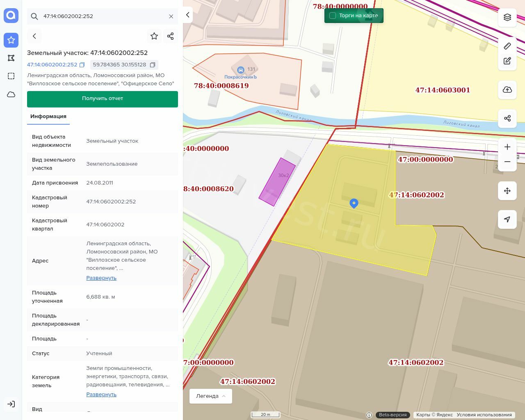The width and height of the screenshot is (525, 420).
Task: Add parcel to favorites with star
Action: click(154, 36)
